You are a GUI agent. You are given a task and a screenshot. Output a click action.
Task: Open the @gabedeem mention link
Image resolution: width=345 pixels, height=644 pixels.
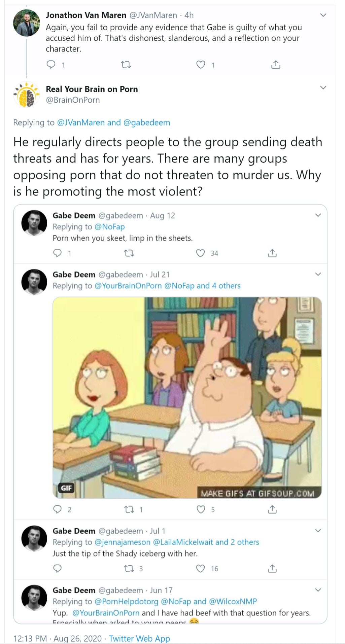point(147,122)
